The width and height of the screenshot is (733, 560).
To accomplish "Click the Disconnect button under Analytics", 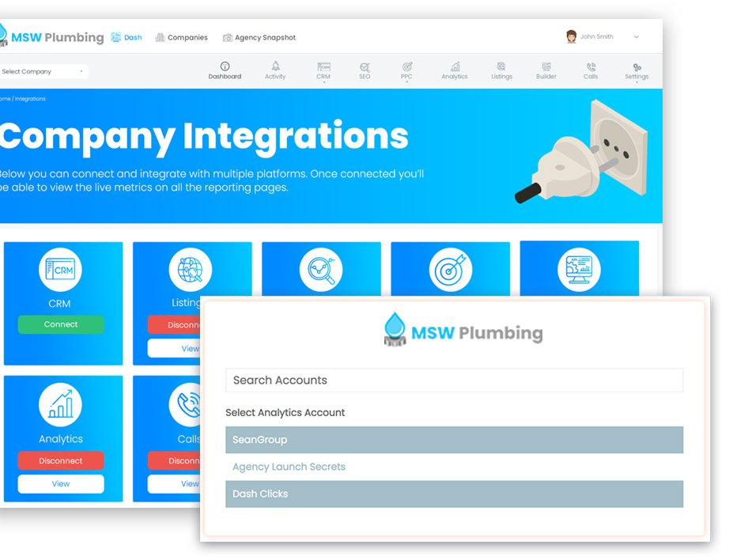I will point(61,460).
